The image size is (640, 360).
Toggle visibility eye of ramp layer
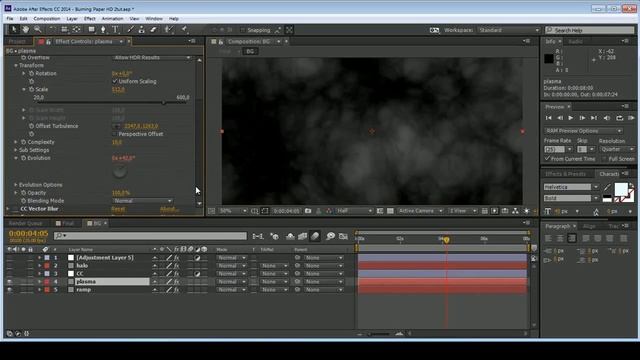(x=9, y=290)
